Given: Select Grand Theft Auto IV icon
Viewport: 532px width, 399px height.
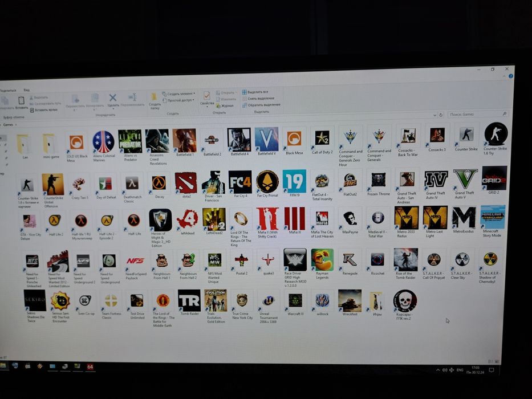Looking at the screenshot, I should pos(436,179).
